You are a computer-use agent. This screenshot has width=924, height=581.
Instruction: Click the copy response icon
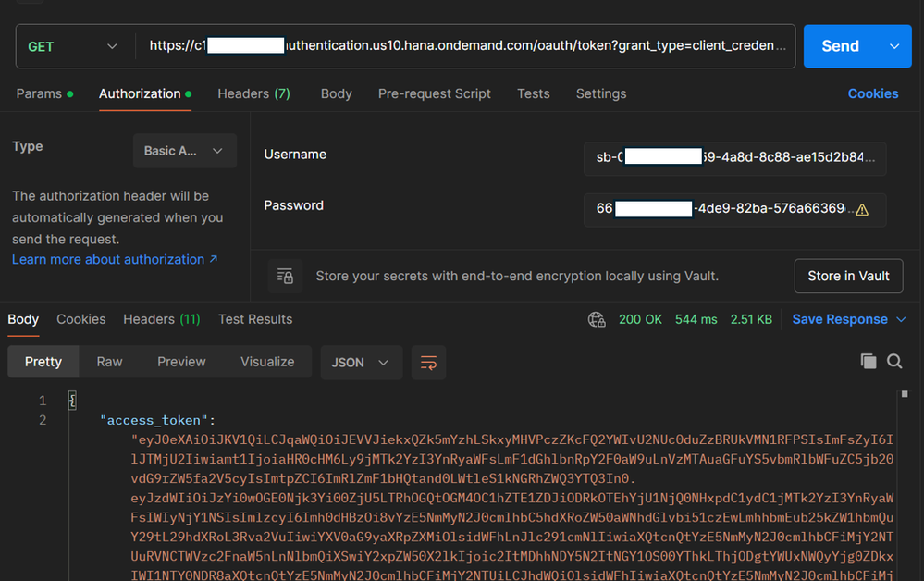[868, 361]
